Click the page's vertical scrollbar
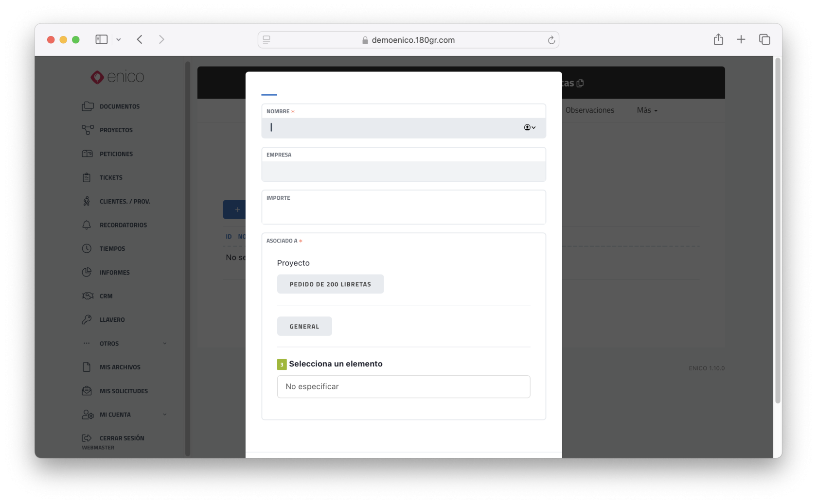This screenshot has width=817, height=504. tap(777, 231)
